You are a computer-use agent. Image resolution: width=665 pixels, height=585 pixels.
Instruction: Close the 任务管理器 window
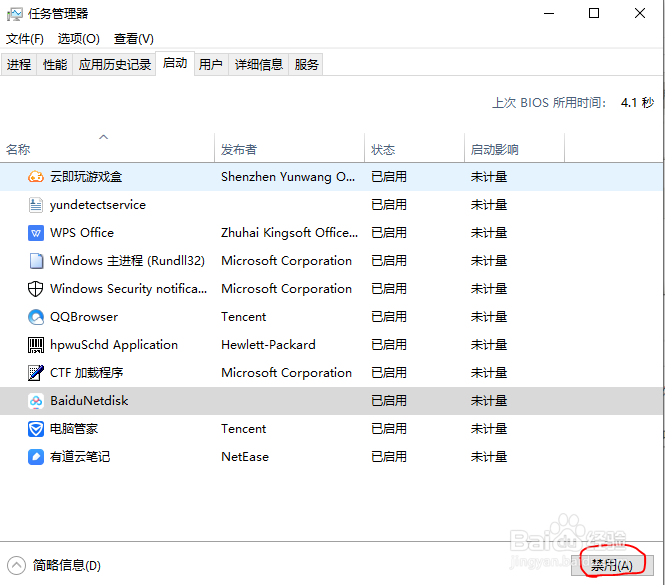coord(640,14)
